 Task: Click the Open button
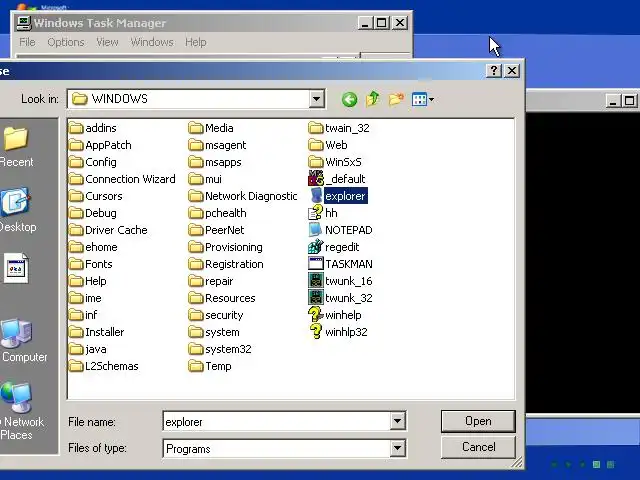pyautogui.click(x=478, y=421)
